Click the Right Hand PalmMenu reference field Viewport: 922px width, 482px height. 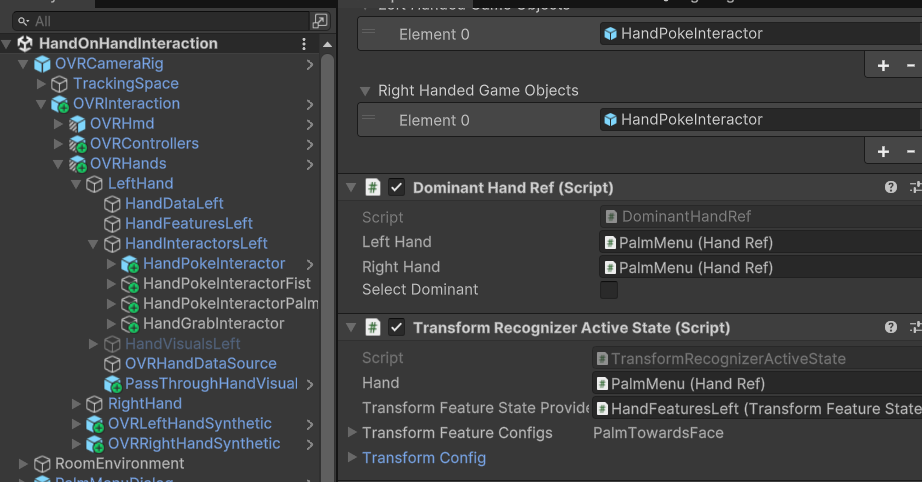click(761, 267)
